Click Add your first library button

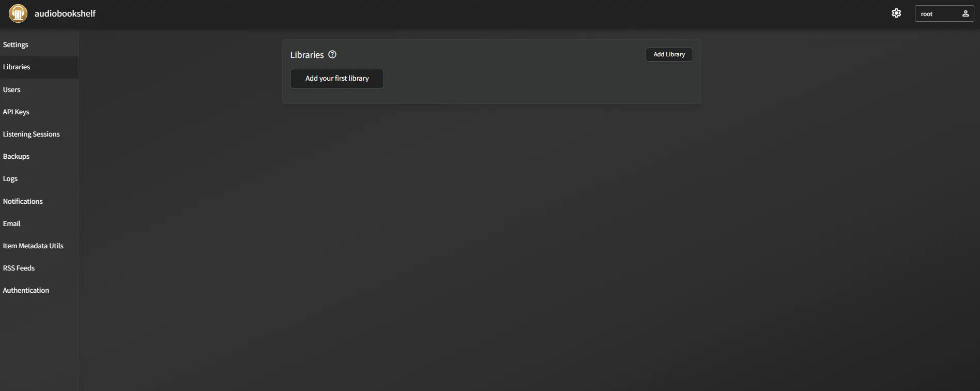coord(337,79)
